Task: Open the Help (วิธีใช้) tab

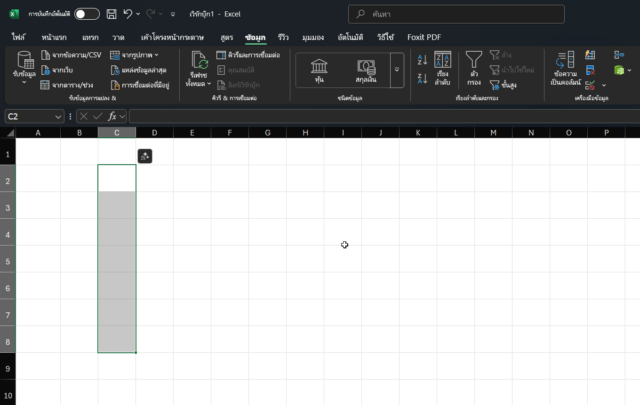Action: (385, 37)
